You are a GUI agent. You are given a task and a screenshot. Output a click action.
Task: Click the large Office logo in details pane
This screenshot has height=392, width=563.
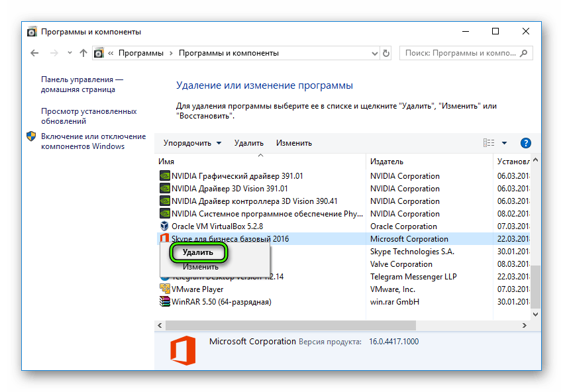(183, 350)
